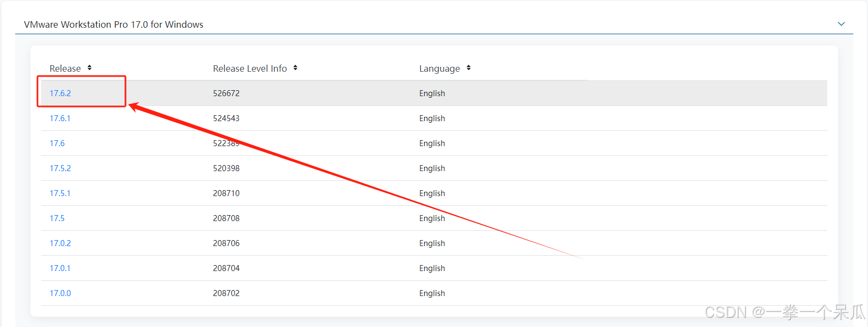Click English in the 17.0.2 row
The width and height of the screenshot is (868, 327).
(432, 243)
